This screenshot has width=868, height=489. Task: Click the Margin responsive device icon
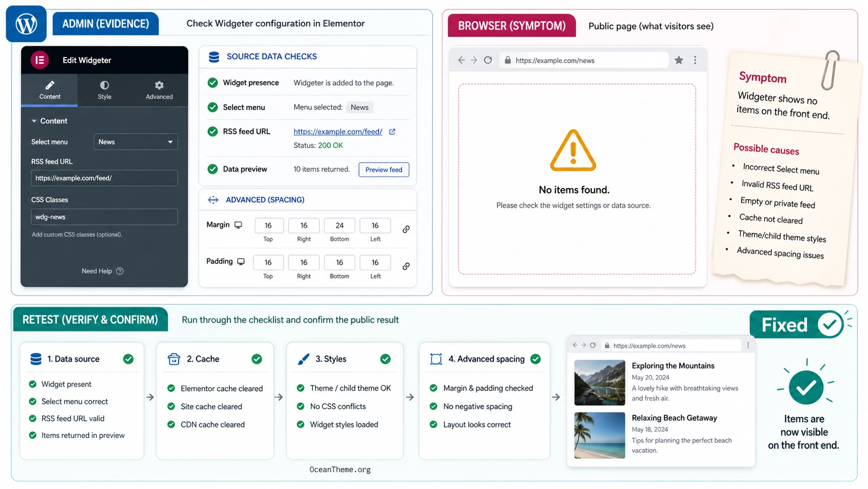(x=238, y=225)
